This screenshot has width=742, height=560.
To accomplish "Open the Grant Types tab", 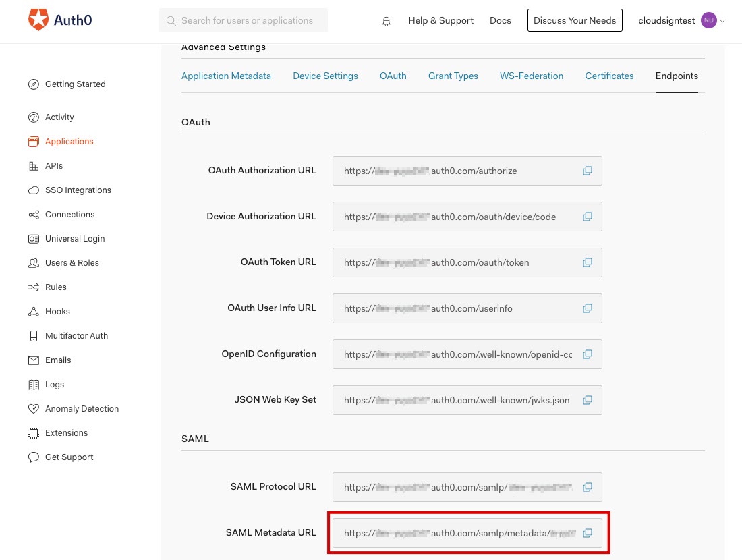I will click(x=453, y=76).
